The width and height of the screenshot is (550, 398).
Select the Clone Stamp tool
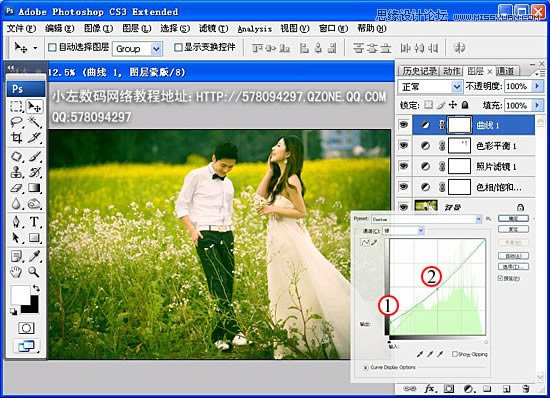pos(16,172)
